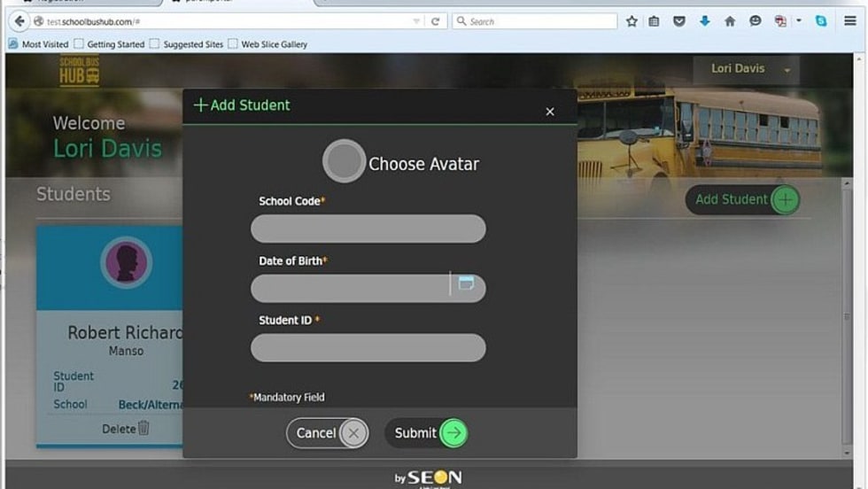
Task: Reload the page with refresh icon
Action: point(436,21)
